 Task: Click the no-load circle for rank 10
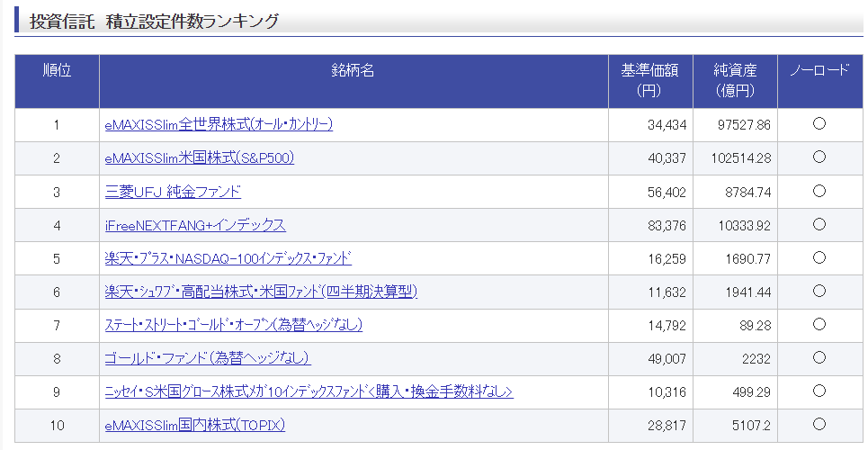click(x=819, y=424)
